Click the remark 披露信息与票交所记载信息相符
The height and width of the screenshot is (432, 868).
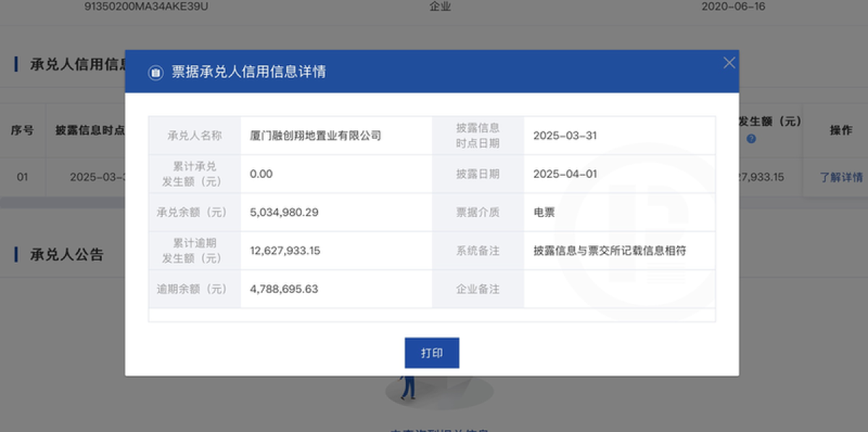pos(610,250)
